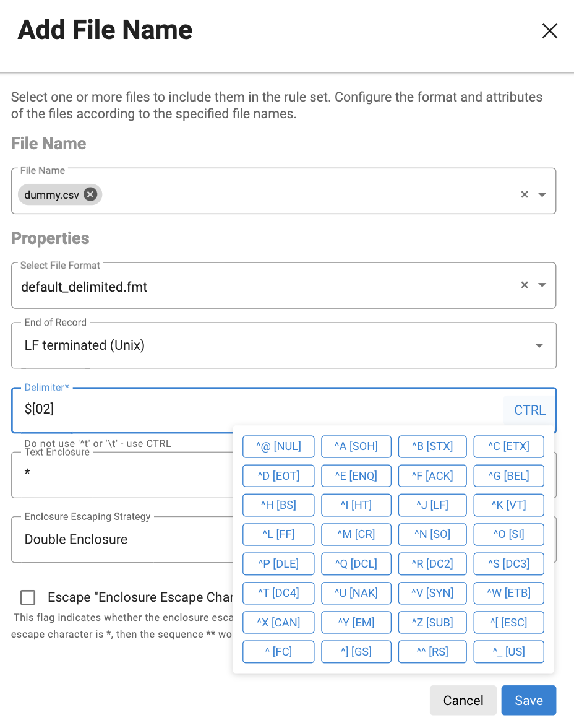Open the End of Record dropdown
This screenshot has height=728, width=574.
click(x=539, y=345)
